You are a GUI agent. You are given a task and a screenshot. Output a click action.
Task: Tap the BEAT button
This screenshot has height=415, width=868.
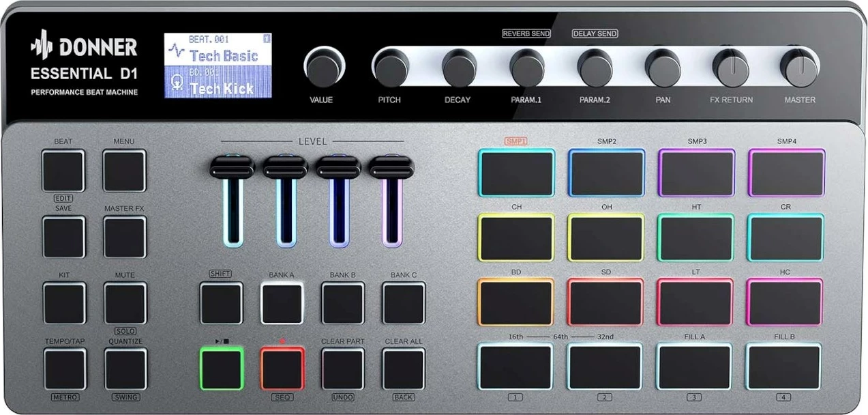63,171
